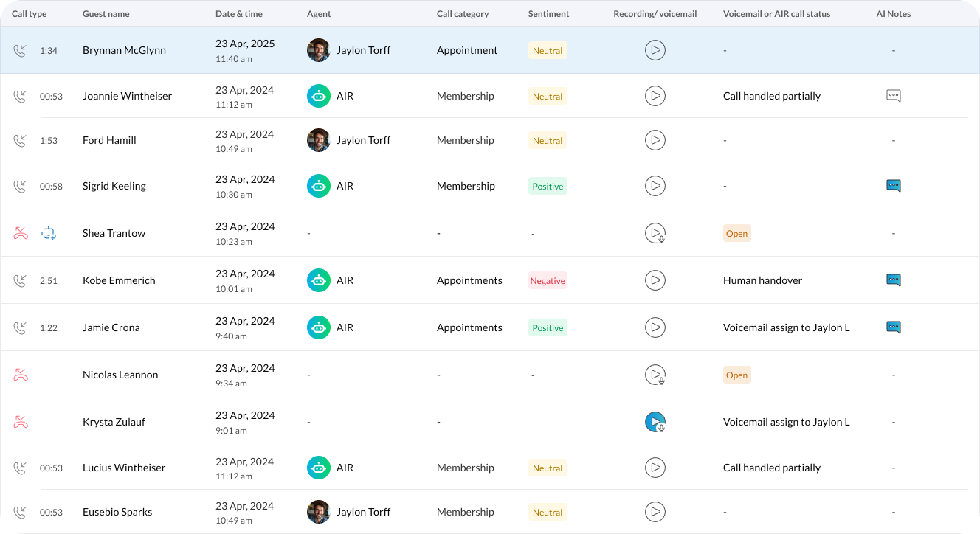Play voicemail from Shea Trantow

coord(655,233)
